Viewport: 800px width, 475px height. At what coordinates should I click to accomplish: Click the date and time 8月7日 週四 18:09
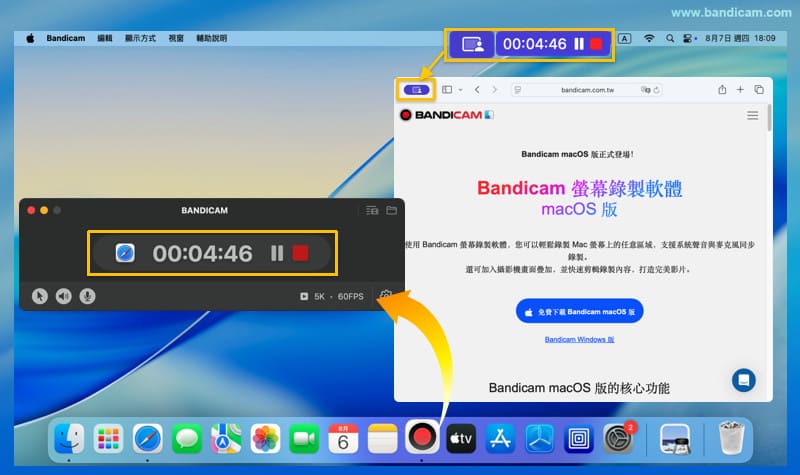click(740, 38)
